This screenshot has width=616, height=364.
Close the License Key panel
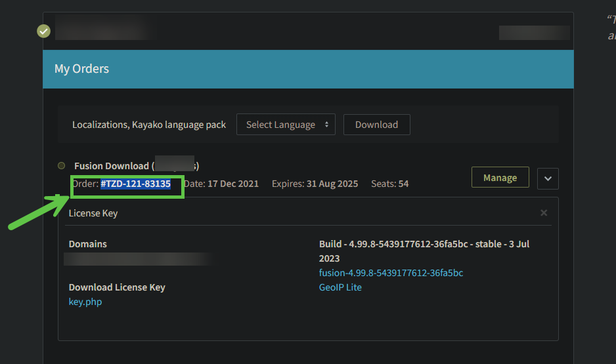coord(544,212)
